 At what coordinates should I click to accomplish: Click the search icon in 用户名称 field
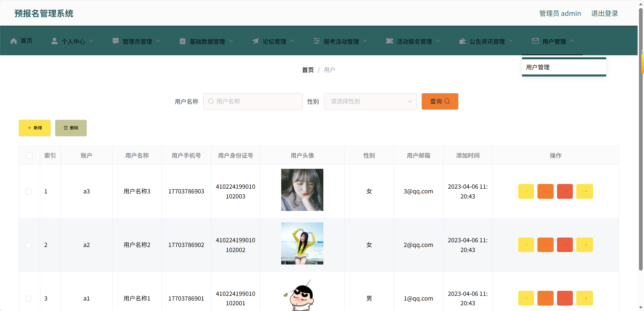(211, 101)
